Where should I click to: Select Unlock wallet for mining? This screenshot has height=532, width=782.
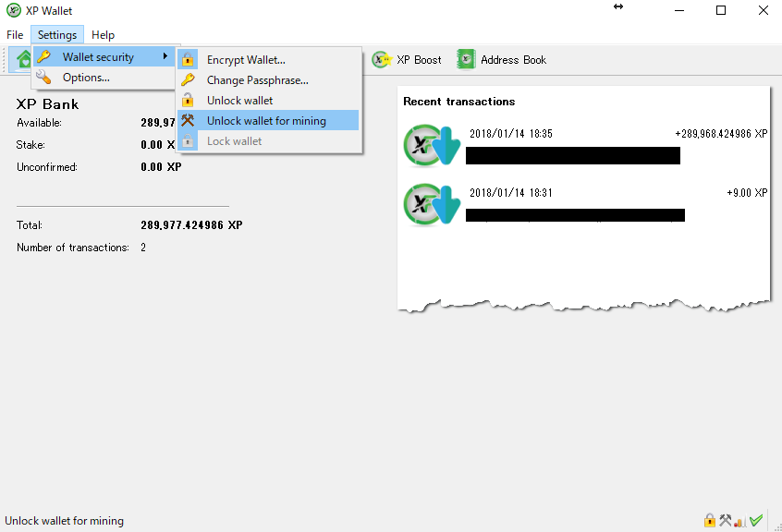pos(266,121)
